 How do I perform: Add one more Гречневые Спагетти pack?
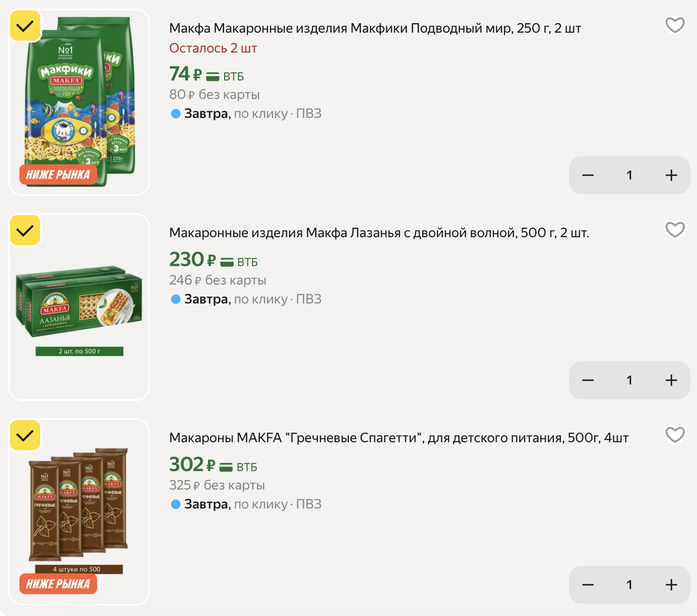point(671,585)
